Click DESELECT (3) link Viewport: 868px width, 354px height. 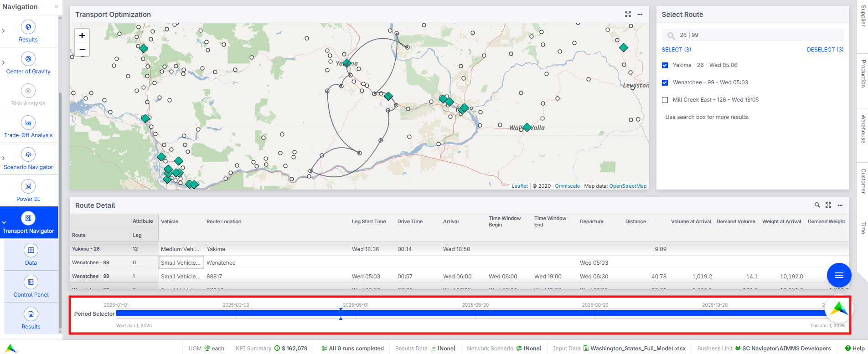pos(825,50)
